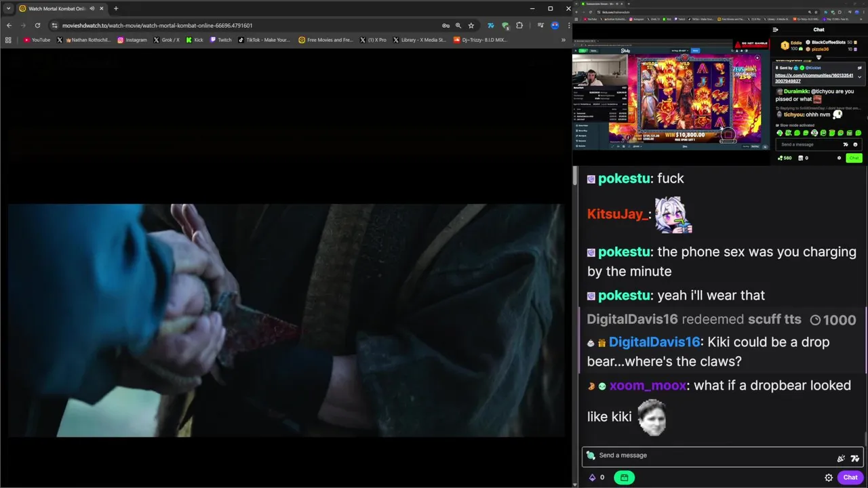Open the 7TV extension icon in toolbar
Viewport: 868px width, 488px height.
tap(490, 26)
